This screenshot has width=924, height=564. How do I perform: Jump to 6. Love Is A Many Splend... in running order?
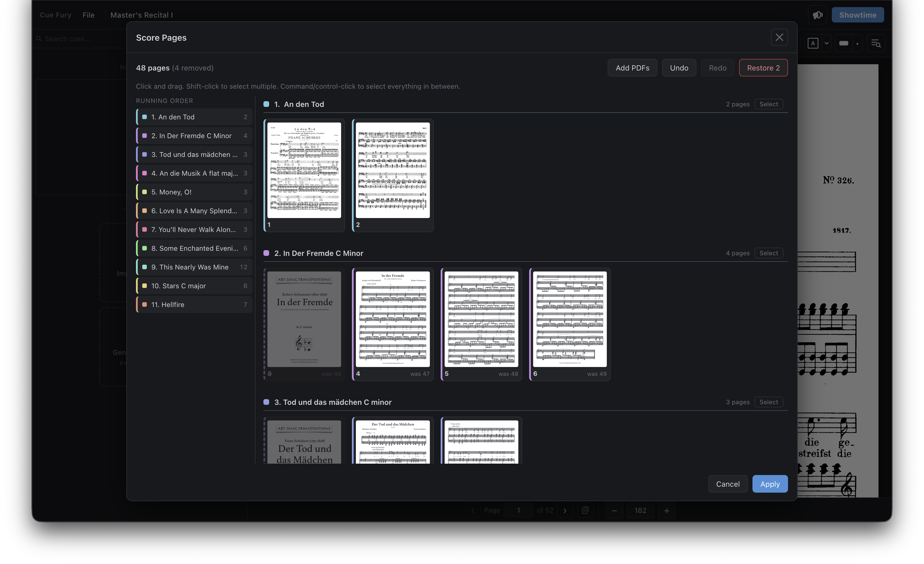194,211
